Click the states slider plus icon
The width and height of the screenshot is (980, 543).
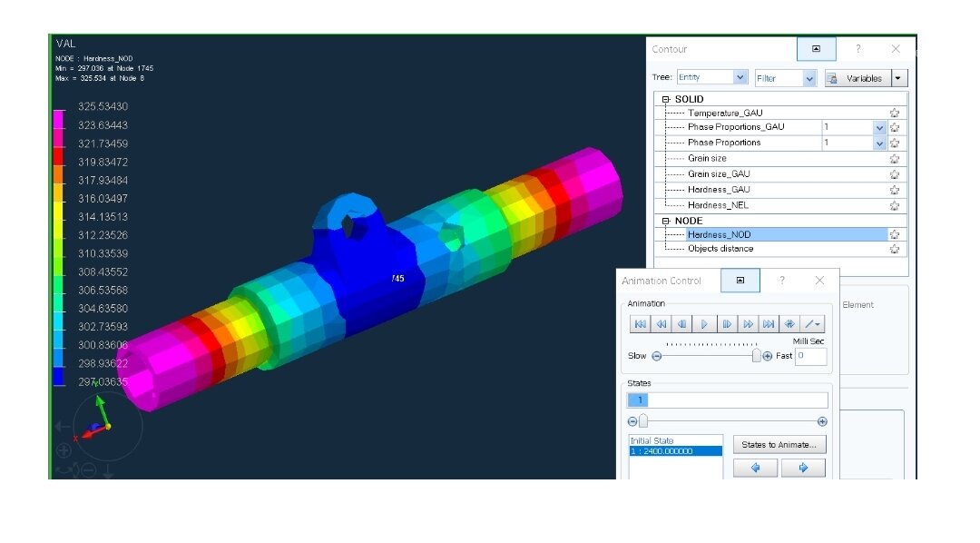click(x=822, y=421)
